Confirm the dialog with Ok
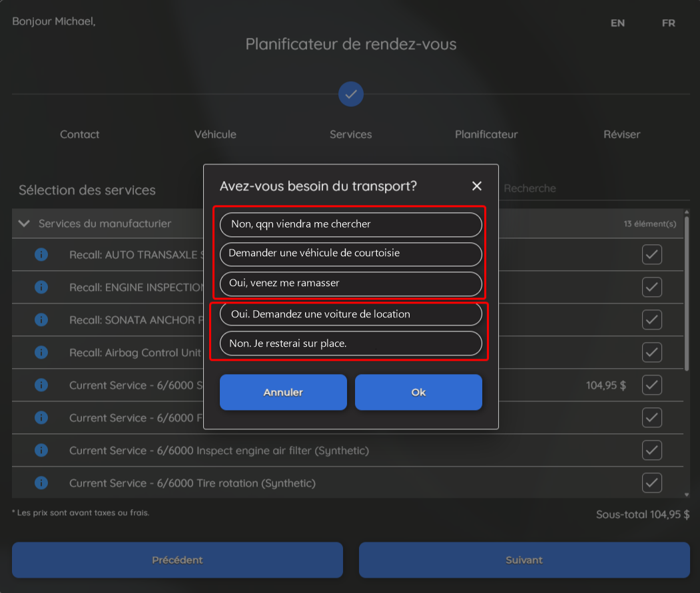Screen dimensions: 700x593 click(418, 392)
